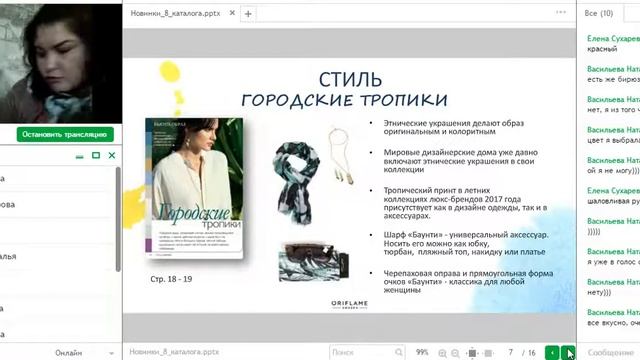Click the Новинки_8_каталога.pptx filename in footer
Viewport: 640px width, 360px height.
174,352
